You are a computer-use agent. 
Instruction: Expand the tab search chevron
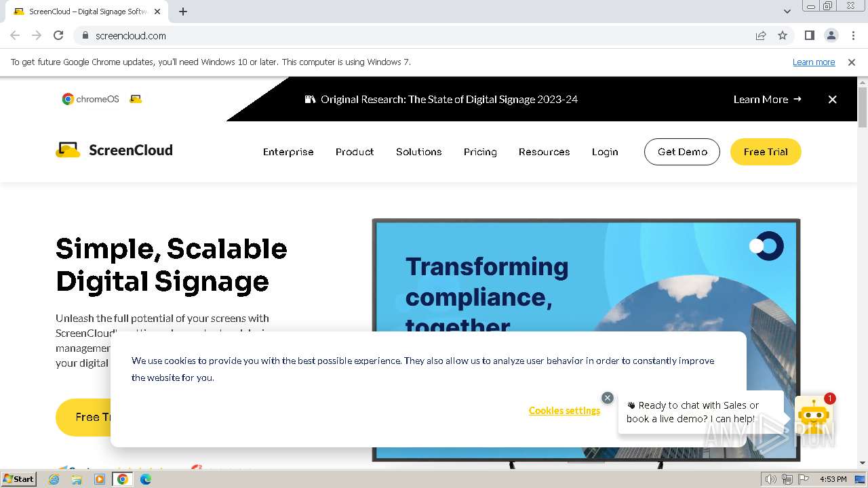(x=787, y=12)
